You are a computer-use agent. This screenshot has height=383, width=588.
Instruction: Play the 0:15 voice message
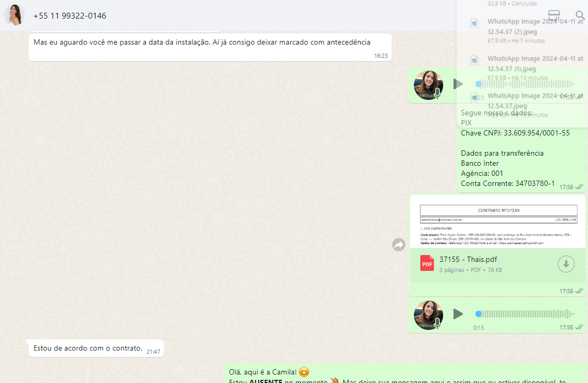point(458,314)
